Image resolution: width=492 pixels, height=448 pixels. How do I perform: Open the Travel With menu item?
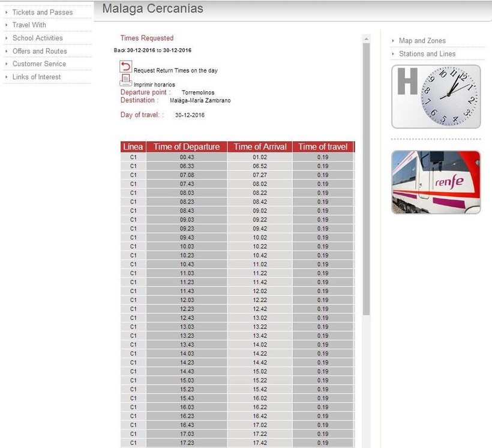(29, 25)
